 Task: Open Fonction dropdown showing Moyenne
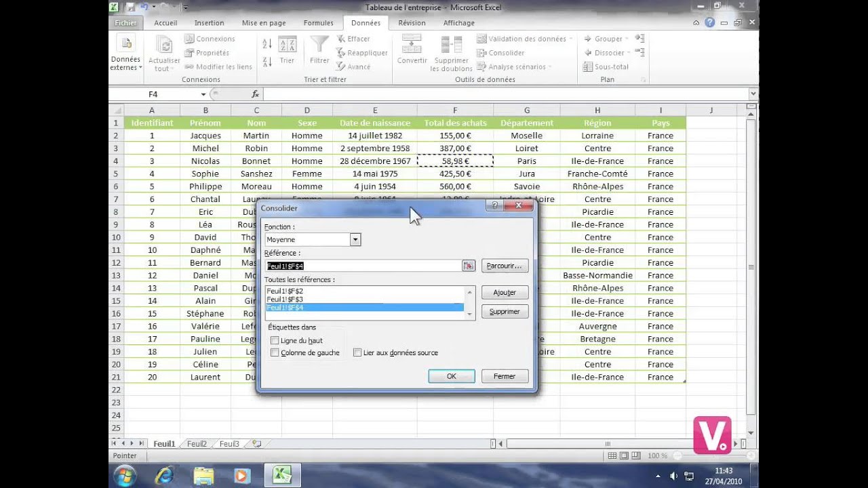click(x=355, y=239)
